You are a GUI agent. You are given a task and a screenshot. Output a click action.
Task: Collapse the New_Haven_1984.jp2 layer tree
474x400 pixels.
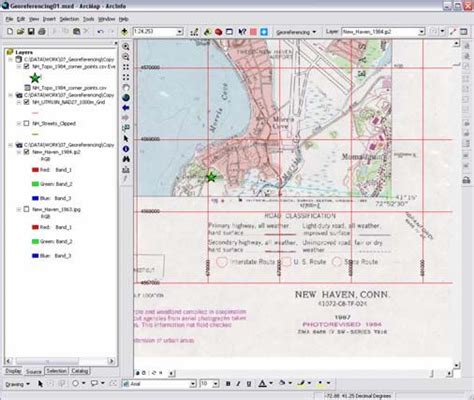pyautogui.click(x=19, y=152)
